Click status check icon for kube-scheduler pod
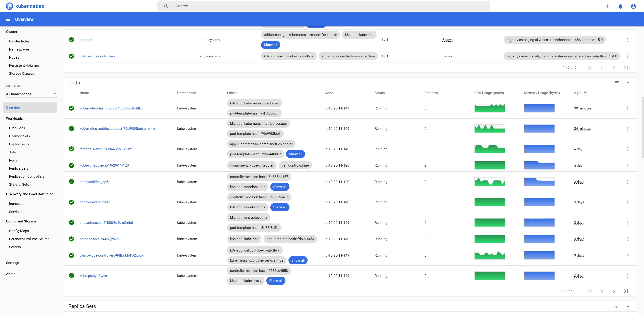The height and width of the screenshot is (315, 644). click(x=71, y=165)
